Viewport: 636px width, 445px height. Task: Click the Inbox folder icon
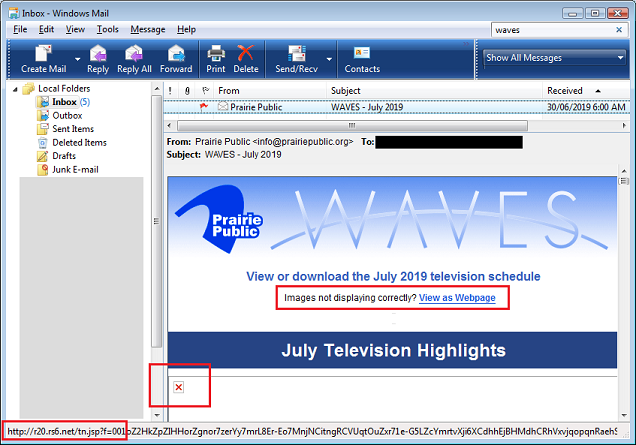click(43, 102)
